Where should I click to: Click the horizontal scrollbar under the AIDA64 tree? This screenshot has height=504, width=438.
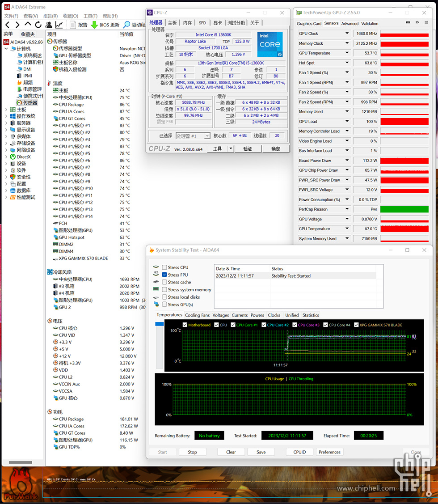coord(20,462)
